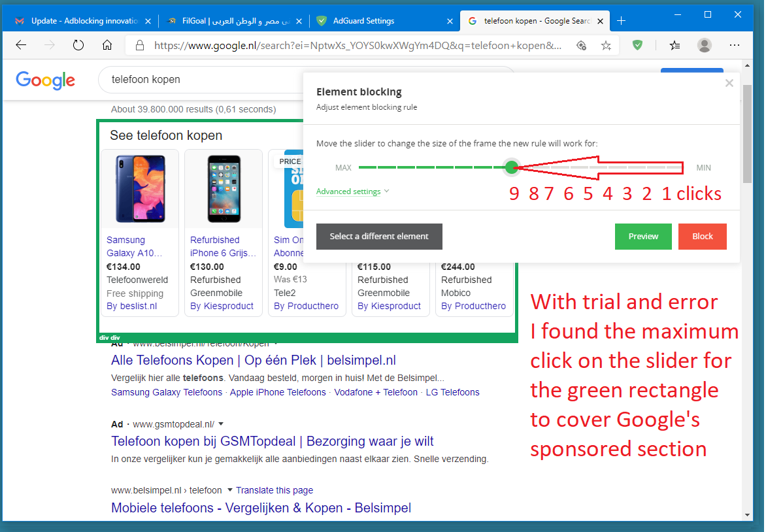The width and height of the screenshot is (766, 532).
Task: Click the Google logo
Action: tap(46, 80)
